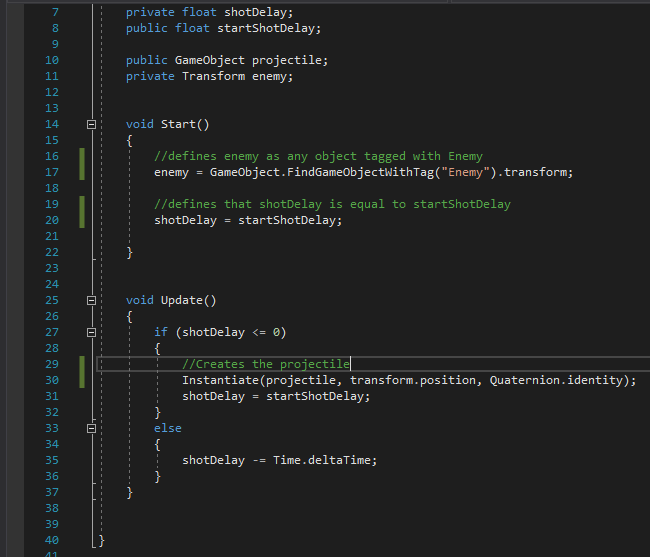Click the Transform type on the enemy declaration
This screenshot has height=557, width=650.
pyautogui.click(x=213, y=76)
